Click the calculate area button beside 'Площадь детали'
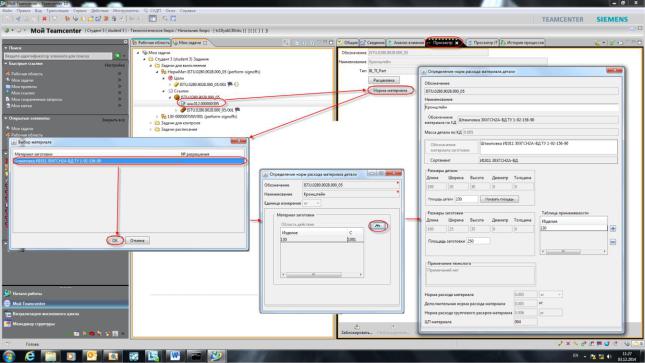645x363 pixels. click(499, 199)
